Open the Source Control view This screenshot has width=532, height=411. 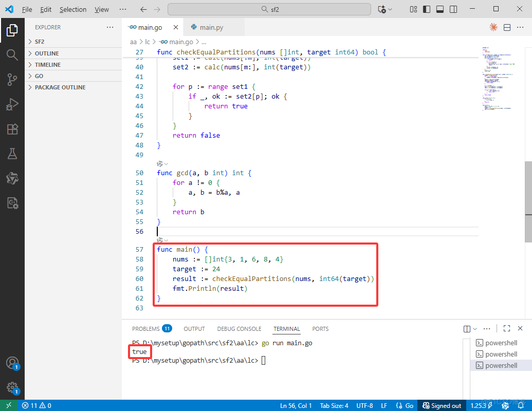coord(12,79)
